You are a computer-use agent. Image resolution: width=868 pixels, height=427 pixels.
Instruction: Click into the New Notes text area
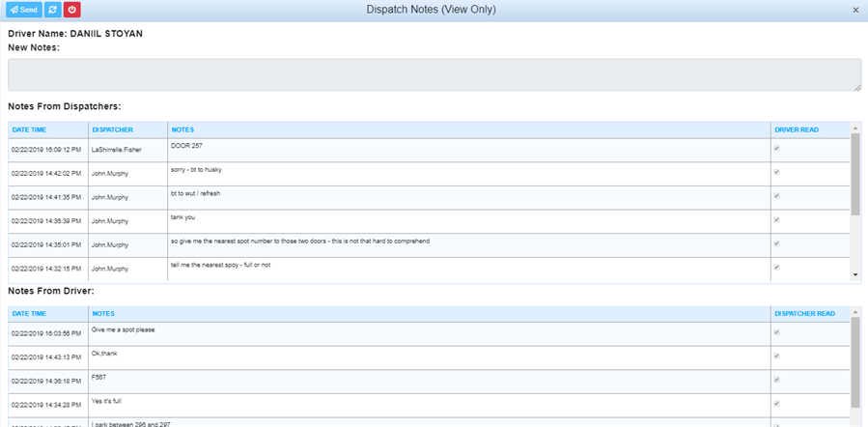point(434,74)
